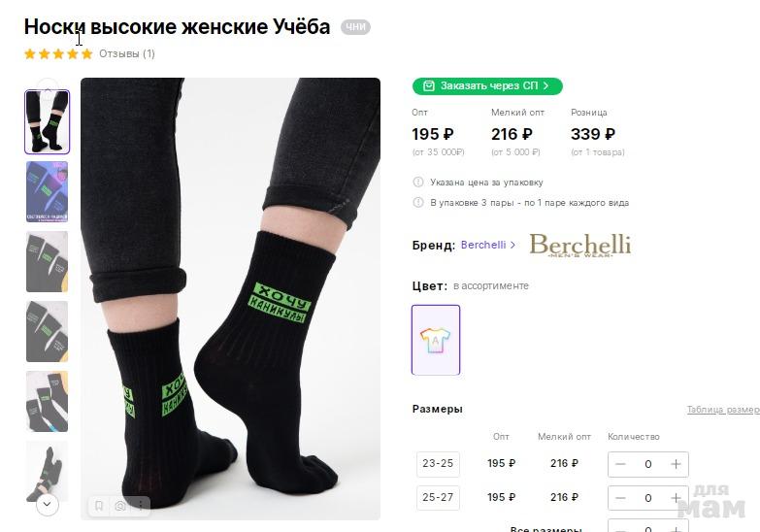Increase quantity for size 23-25
Screen dimensions: 760x532
click(x=677, y=464)
